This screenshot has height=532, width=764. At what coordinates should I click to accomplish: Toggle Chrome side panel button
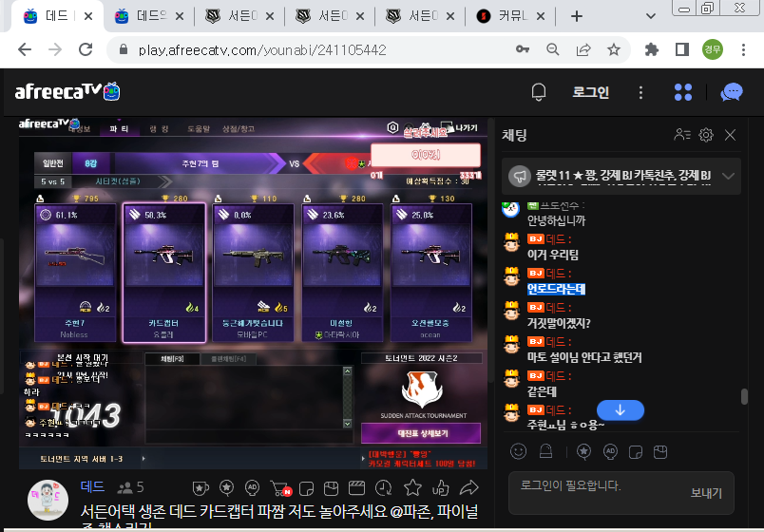pos(681,49)
